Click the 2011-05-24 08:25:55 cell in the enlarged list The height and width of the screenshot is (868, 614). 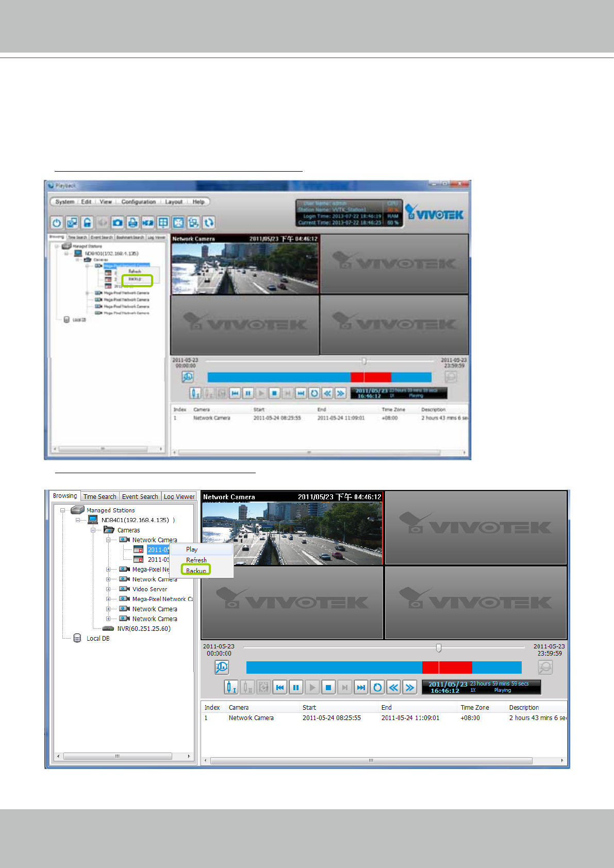coord(331,717)
